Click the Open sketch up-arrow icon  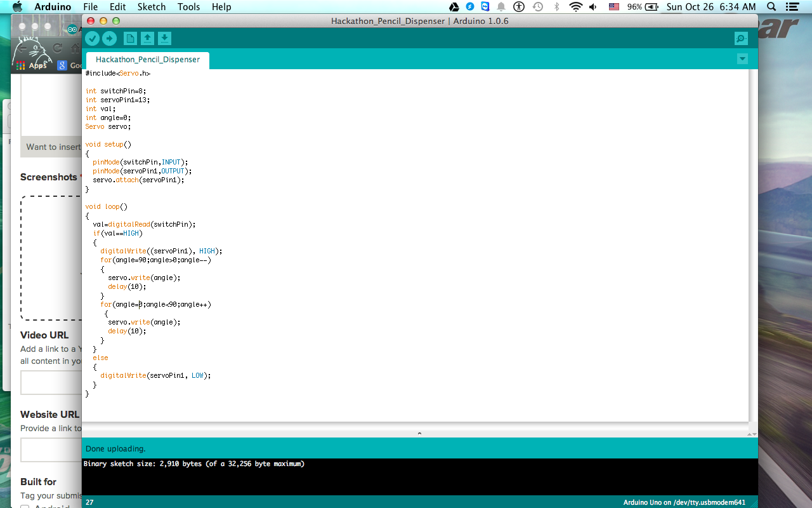[147, 39]
